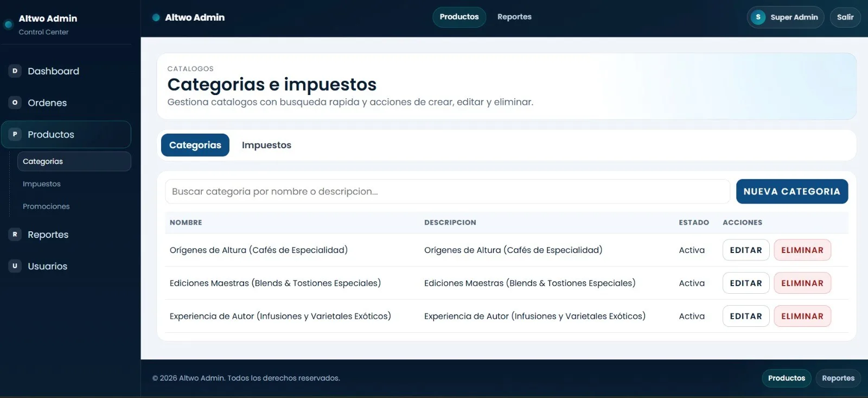Image resolution: width=868 pixels, height=398 pixels.
Task: Click Activa status in Ediciones Maestras row
Action: pos(692,283)
